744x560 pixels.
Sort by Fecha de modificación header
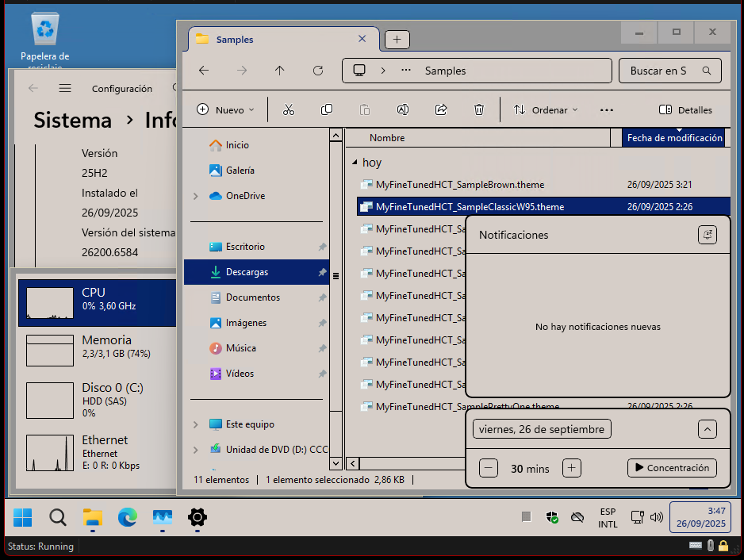pyautogui.click(x=674, y=138)
